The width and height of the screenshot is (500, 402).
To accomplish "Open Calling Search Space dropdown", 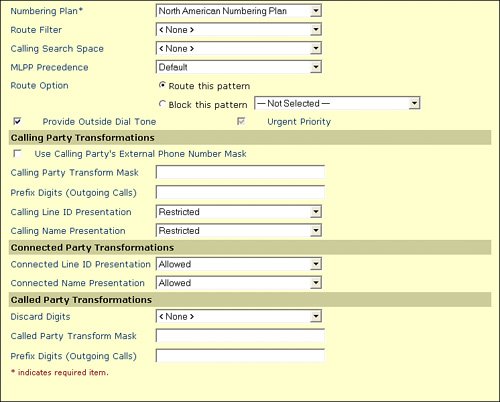I will [x=239, y=48].
